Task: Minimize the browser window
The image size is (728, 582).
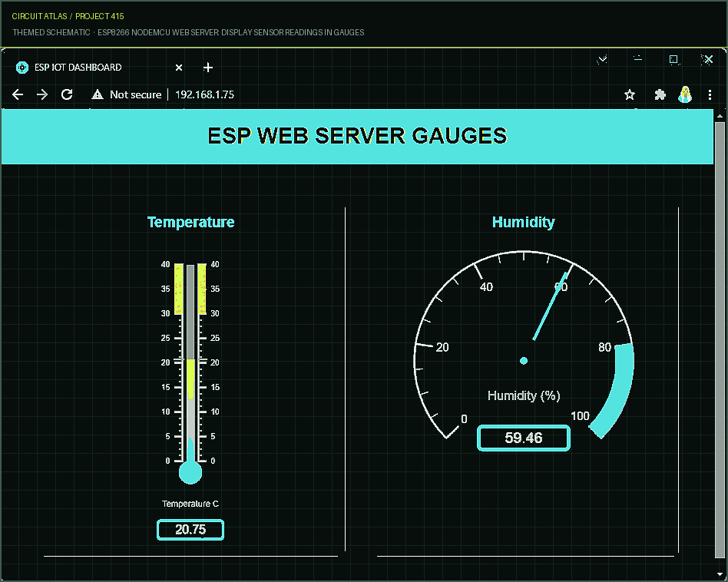Action: [638, 59]
